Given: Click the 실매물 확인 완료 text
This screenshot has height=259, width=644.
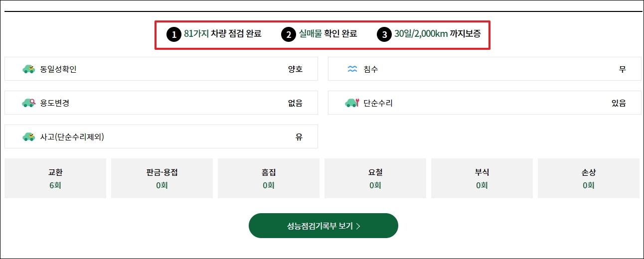Looking at the screenshot, I should click(x=328, y=34).
